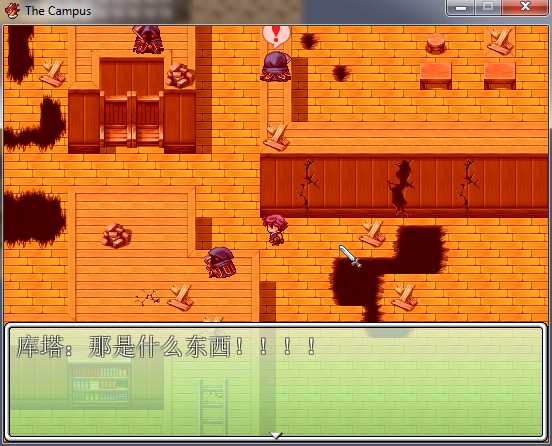The image size is (552, 446).
Task: Click the pink-haired hero character
Action: [275, 229]
